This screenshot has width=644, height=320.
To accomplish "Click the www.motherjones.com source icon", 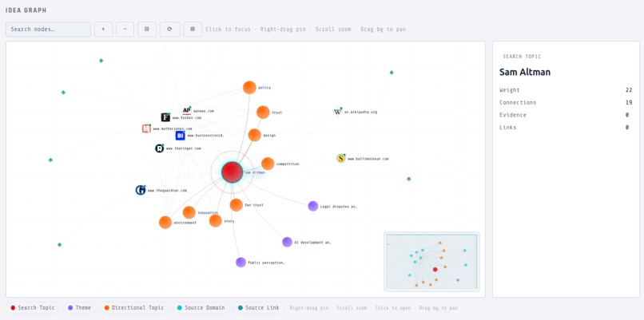I will tap(147, 128).
